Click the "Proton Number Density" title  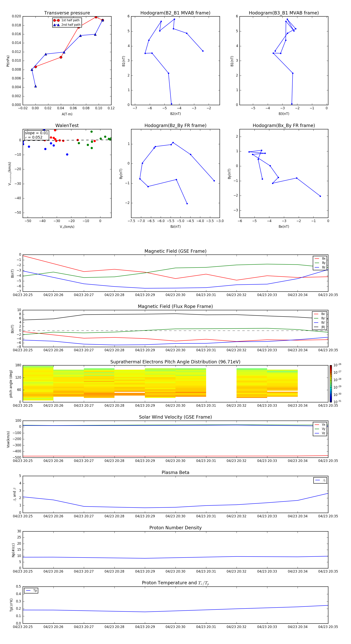click(175, 528)
